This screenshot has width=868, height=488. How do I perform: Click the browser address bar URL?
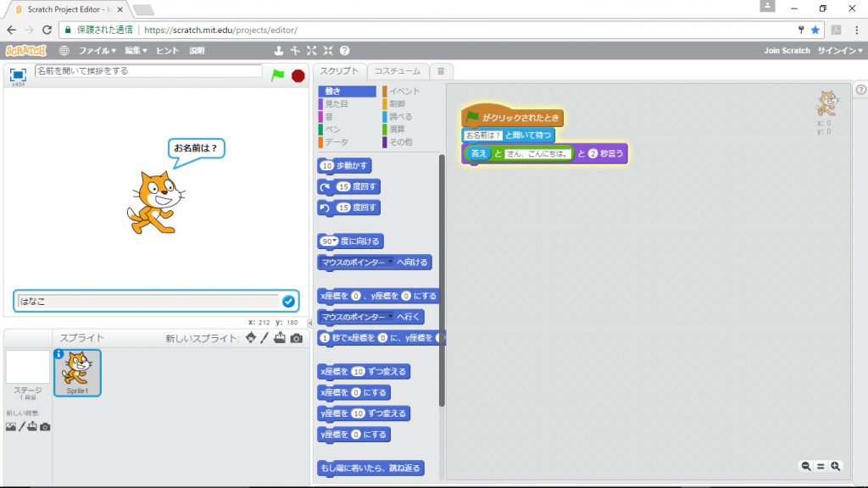tap(220, 30)
